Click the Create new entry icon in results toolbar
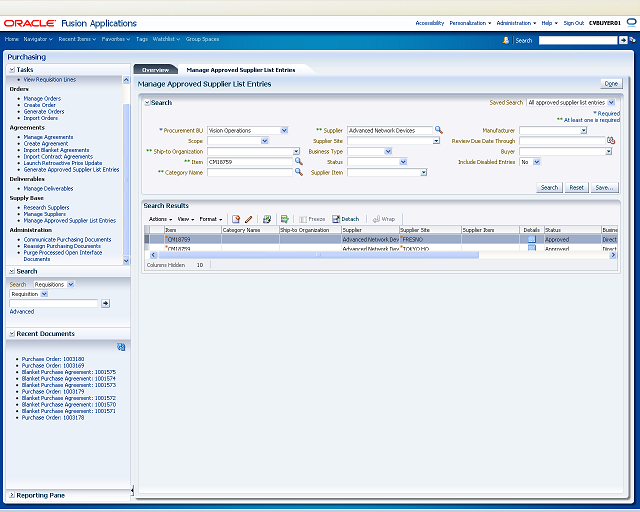 coord(236,219)
